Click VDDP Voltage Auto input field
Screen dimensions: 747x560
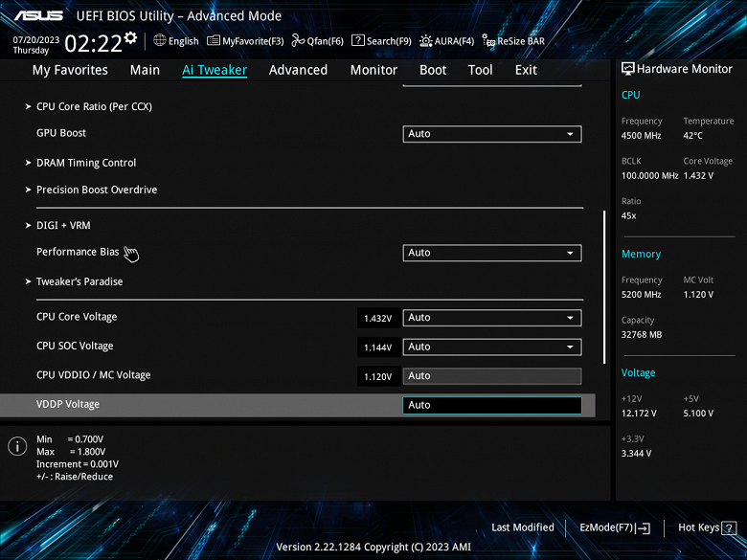click(x=492, y=405)
